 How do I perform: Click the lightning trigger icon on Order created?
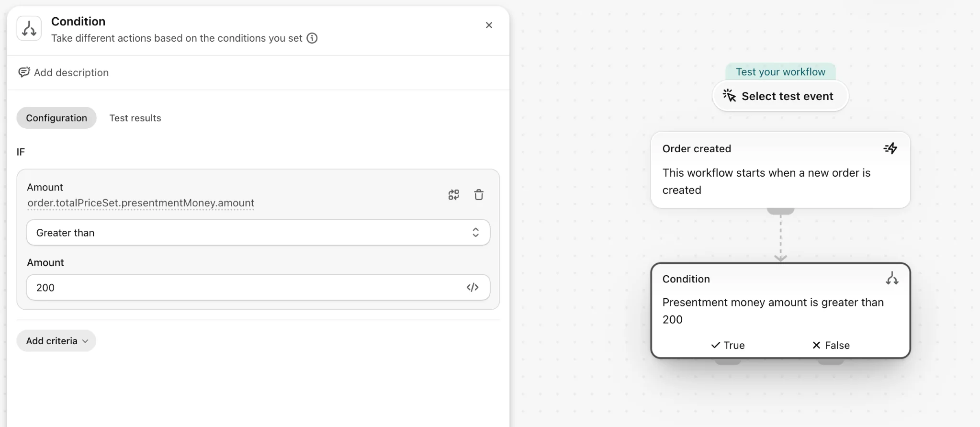(890, 148)
